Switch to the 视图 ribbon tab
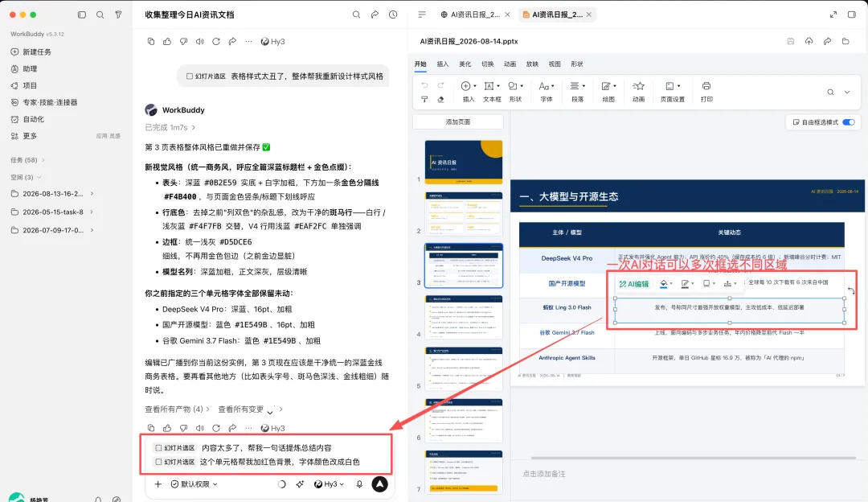The height and width of the screenshot is (502, 868). tap(555, 64)
